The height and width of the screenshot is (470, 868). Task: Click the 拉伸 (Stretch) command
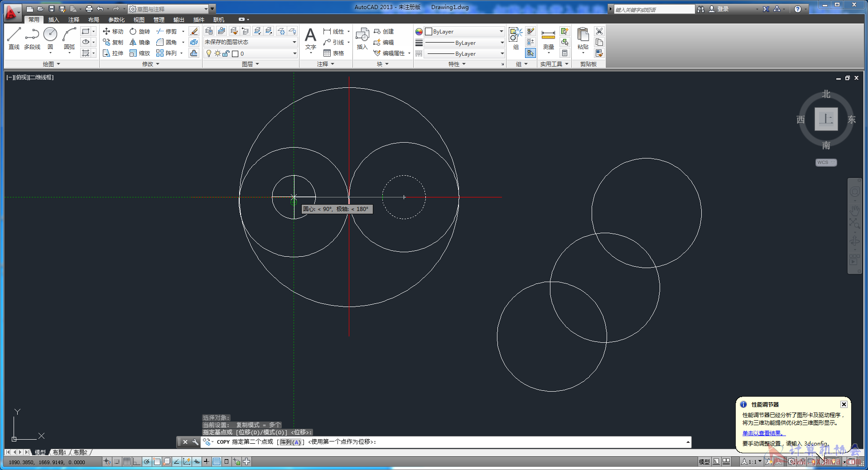(x=113, y=53)
